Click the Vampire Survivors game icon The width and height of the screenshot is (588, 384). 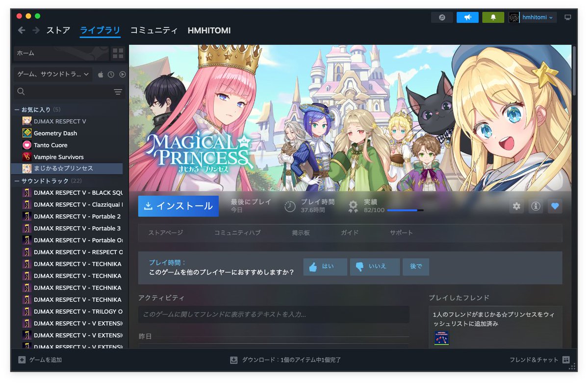pyautogui.click(x=26, y=157)
